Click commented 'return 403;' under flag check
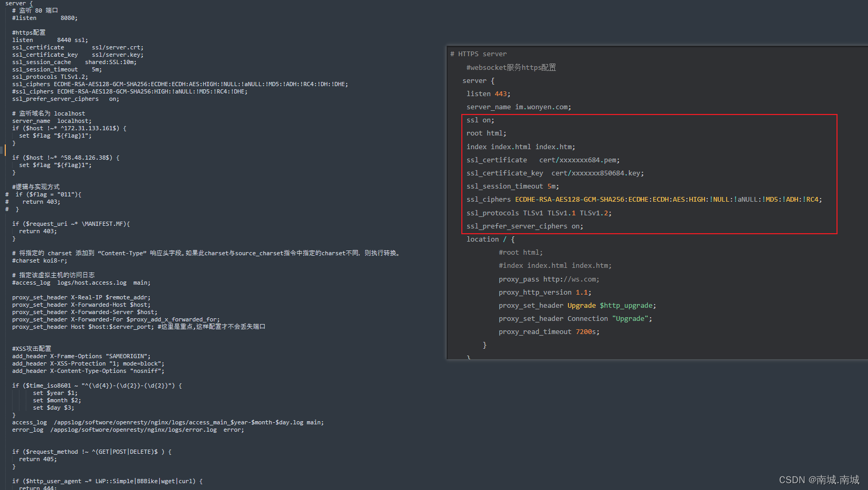 41,202
